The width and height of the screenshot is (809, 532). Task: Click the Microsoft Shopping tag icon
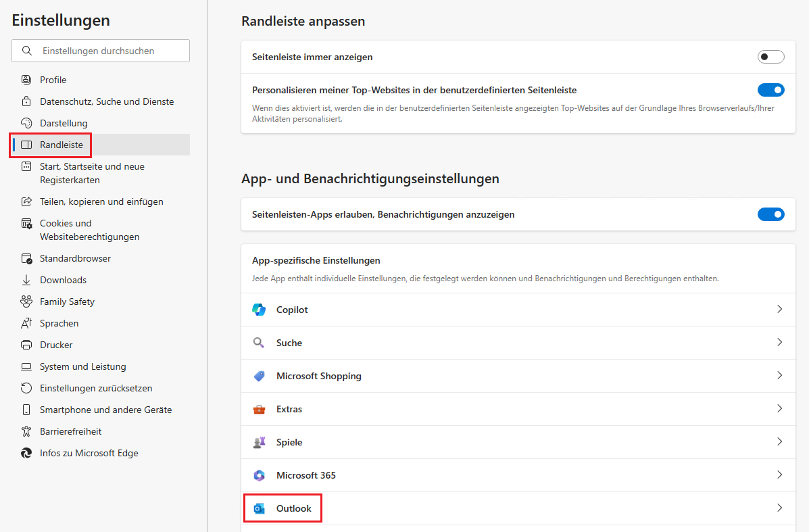(x=259, y=376)
